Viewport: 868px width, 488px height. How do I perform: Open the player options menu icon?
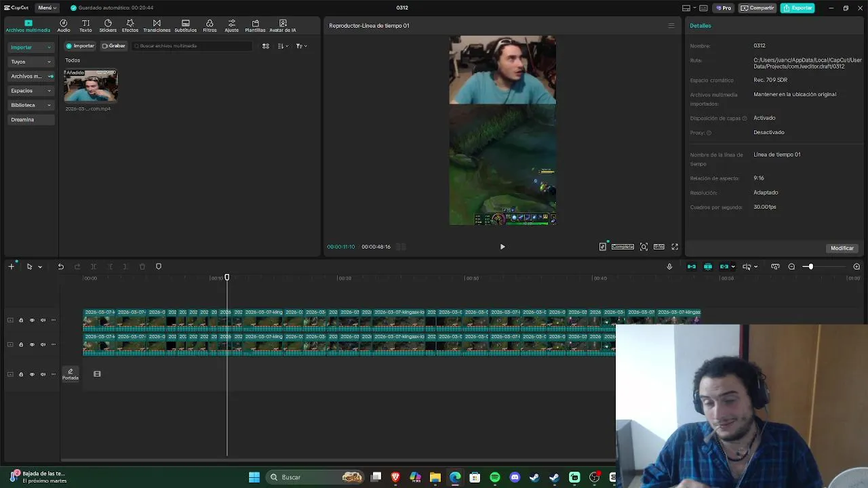pos(671,26)
